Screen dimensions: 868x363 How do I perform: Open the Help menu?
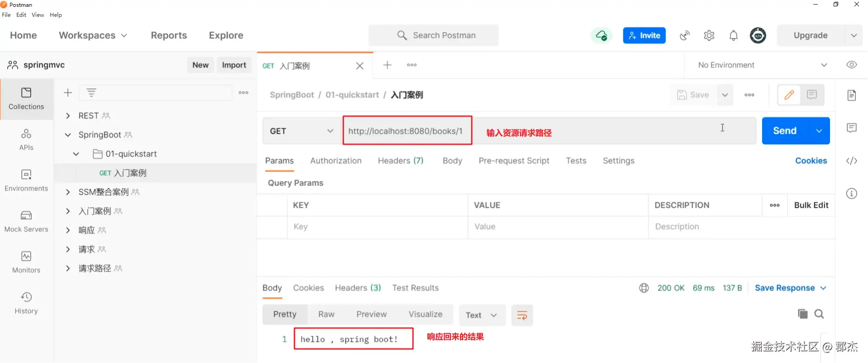coord(56,15)
